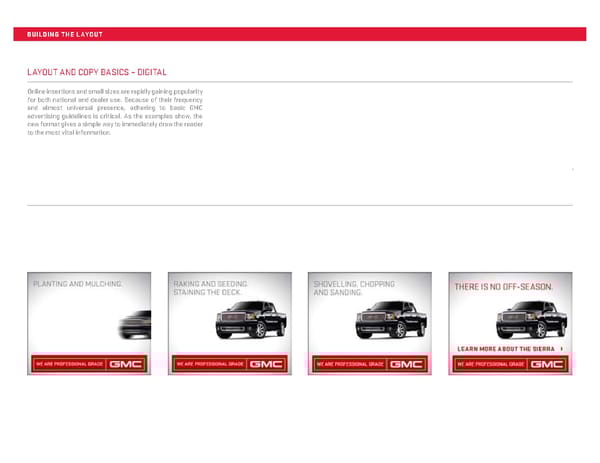Click the GMC logo in the Raking and Seeding ad
Image resolution: width=600 pixels, height=463 pixels.
267,364
